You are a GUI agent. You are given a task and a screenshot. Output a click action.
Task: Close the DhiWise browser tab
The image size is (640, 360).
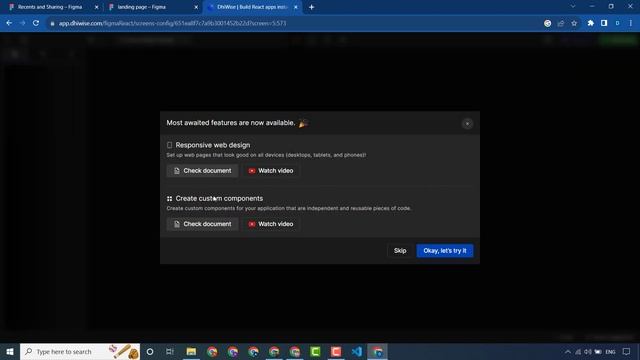296,7
